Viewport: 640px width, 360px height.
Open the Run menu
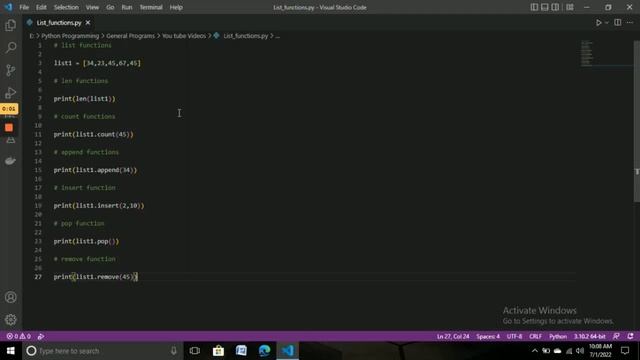point(127,7)
